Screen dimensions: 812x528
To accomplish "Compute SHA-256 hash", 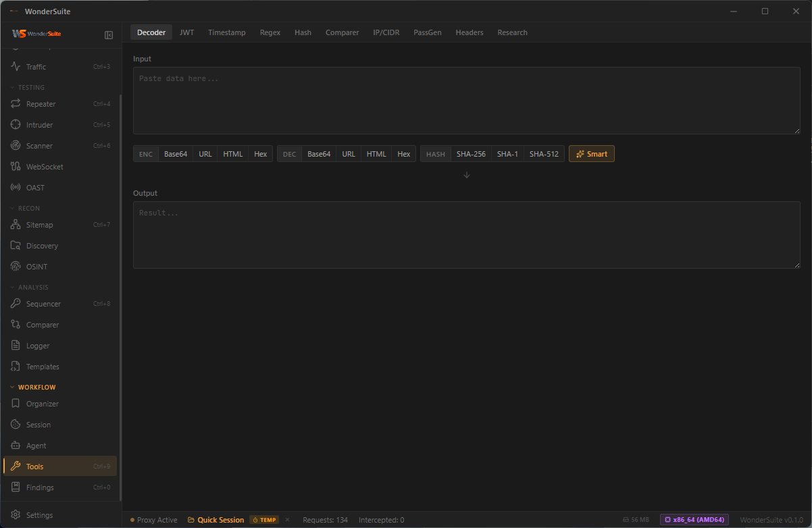I will [x=471, y=154].
